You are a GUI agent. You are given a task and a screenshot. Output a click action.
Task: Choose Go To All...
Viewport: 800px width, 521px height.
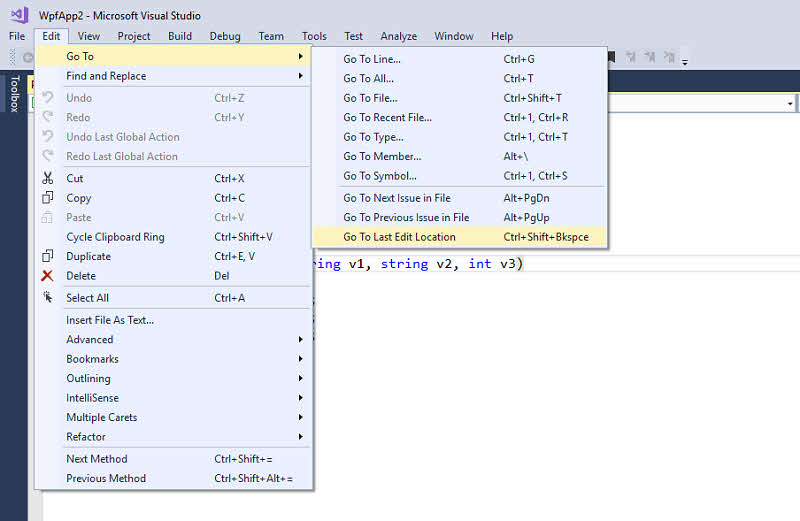point(460,79)
